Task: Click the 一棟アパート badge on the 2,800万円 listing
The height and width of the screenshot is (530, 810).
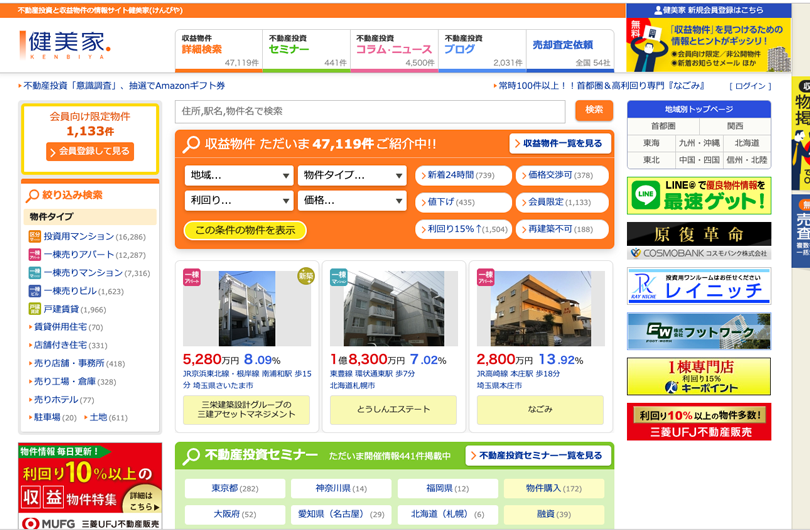Action: click(x=485, y=277)
